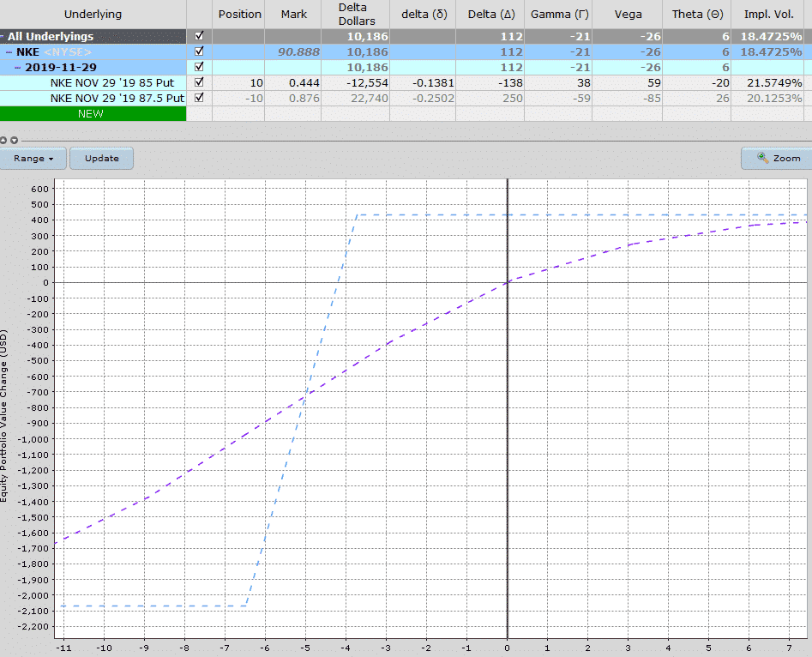
Task: Collapse the All Underlyings tree row
Action: (2, 36)
